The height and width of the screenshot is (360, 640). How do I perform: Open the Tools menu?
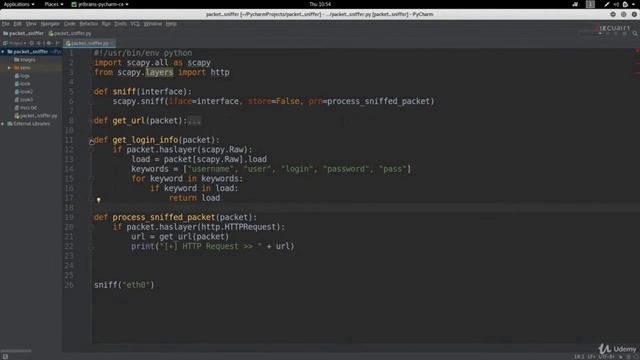120,24
